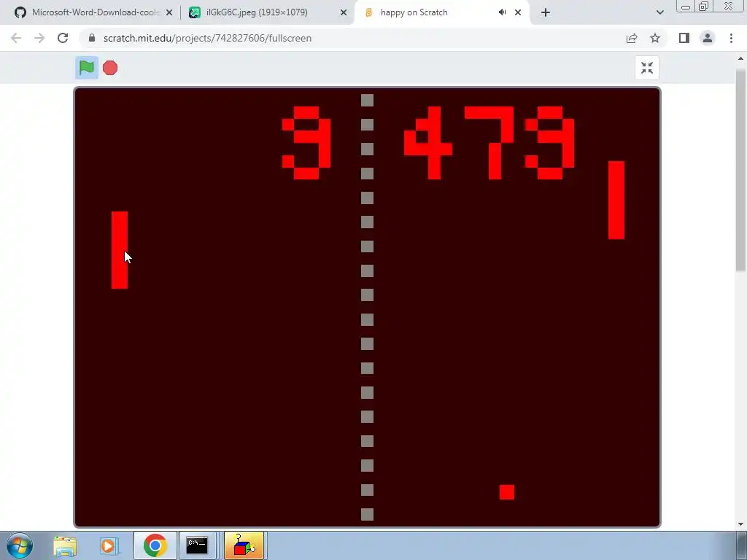Click the scrollbar up arrow

pyautogui.click(x=741, y=58)
